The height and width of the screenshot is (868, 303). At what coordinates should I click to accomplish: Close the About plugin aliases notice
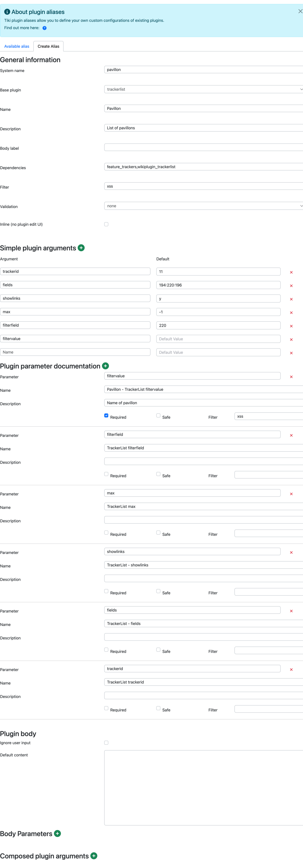[300, 11]
